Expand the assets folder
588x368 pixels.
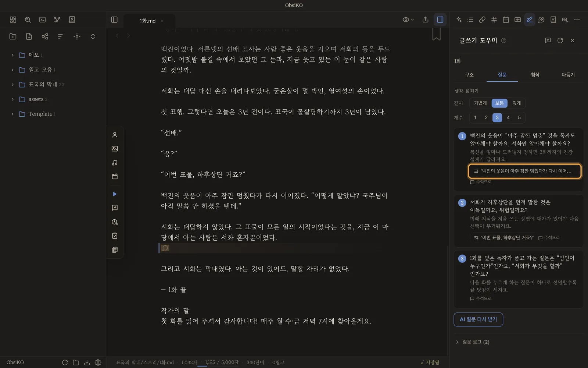click(x=12, y=99)
